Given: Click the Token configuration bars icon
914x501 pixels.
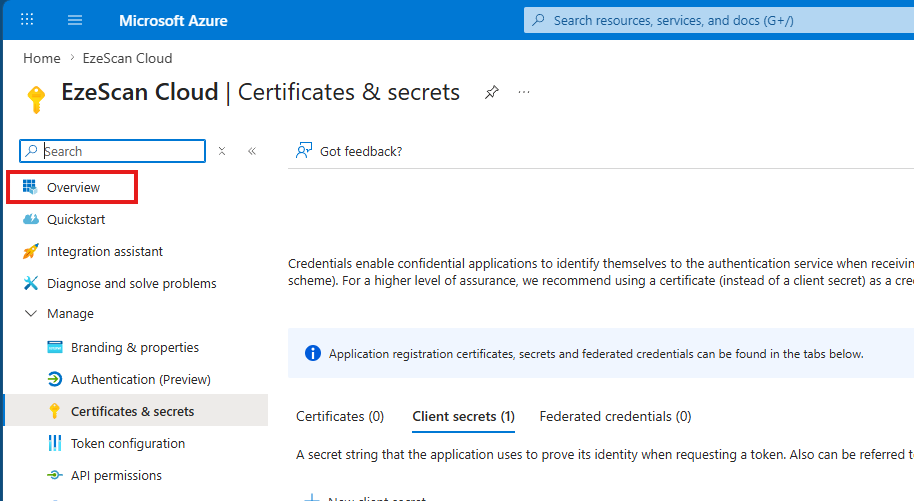Looking at the screenshot, I should coord(55,443).
